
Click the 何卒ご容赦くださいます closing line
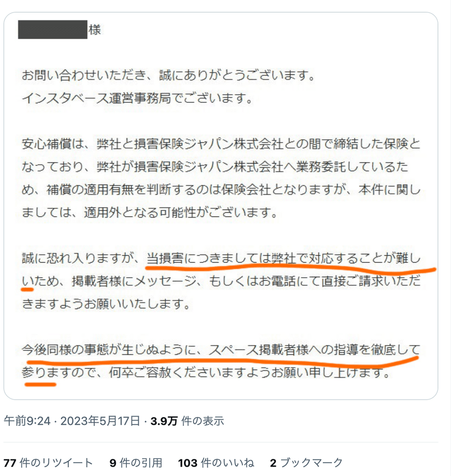tap(249, 373)
